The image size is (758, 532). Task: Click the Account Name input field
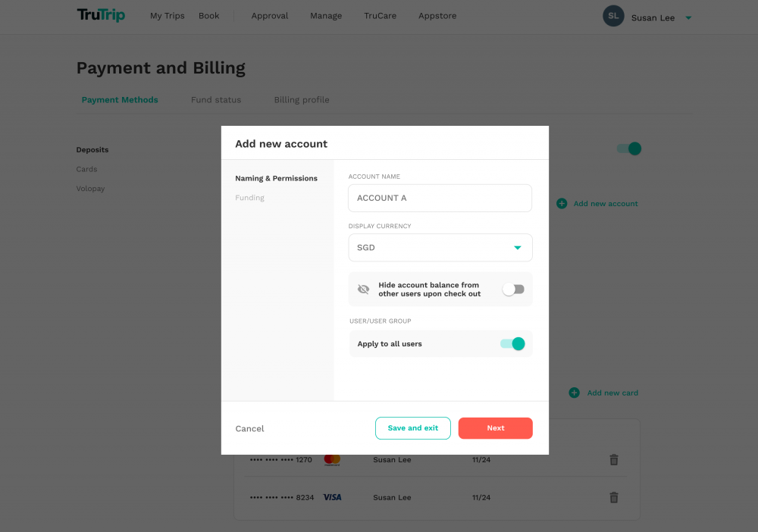click(440, 198)
